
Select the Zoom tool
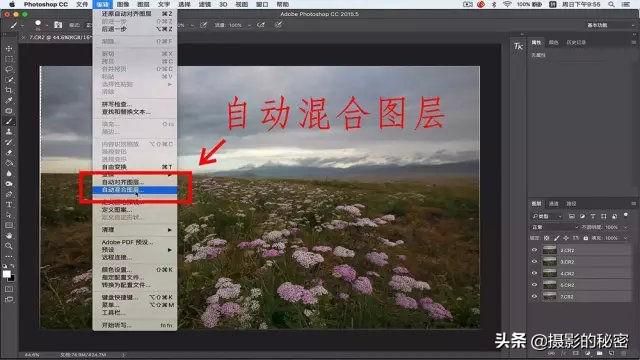(9, 246)
